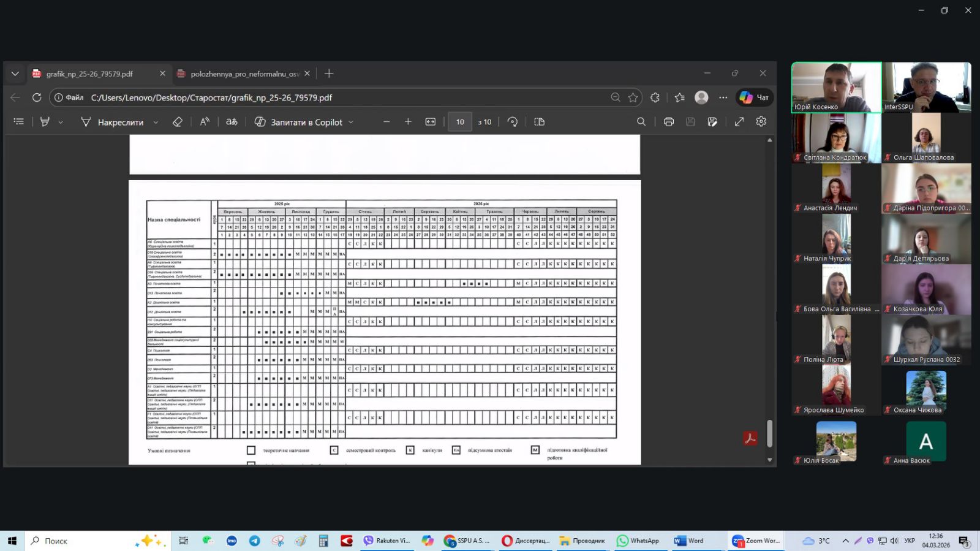Open WhatsApp from the taskbar
The image size is (980, 551).
click(x=638, y=541)
